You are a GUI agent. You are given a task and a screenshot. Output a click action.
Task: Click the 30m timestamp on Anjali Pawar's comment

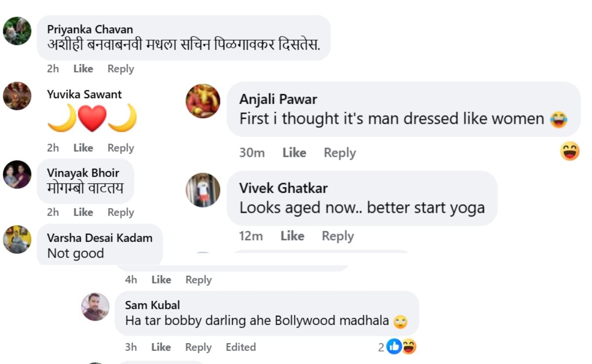[x=252, y=153]
